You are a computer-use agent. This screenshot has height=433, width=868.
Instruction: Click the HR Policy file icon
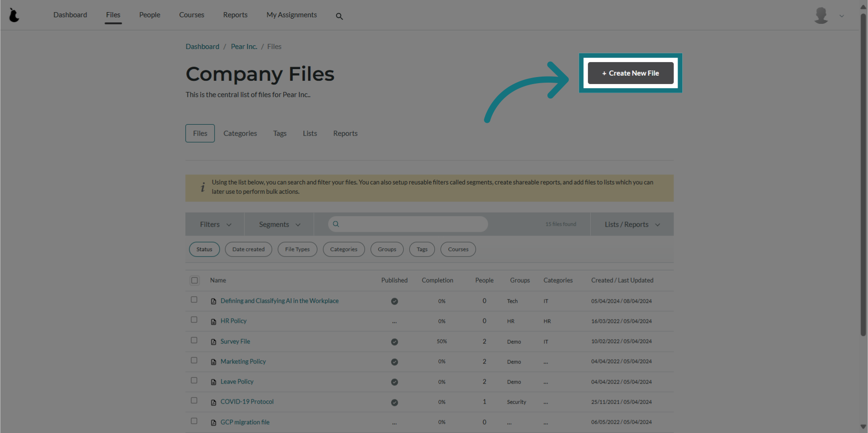pos(213,322)
